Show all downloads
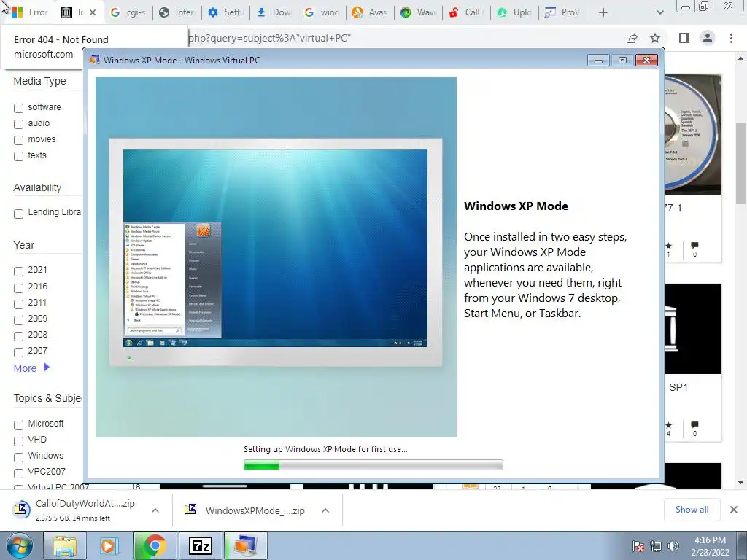 point(692,510)
